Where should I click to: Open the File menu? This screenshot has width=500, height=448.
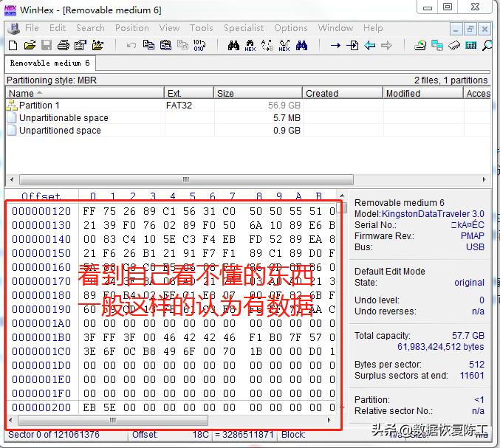32,28
